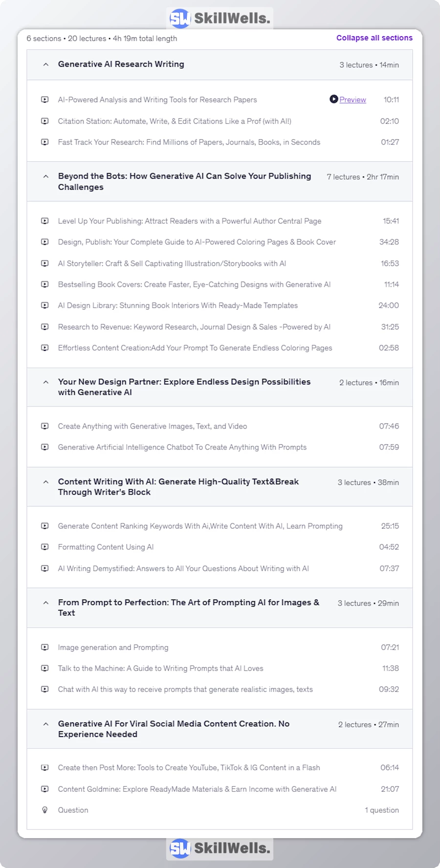Click the video icon beside Fast Track Your Research

(x=45, y=142)
